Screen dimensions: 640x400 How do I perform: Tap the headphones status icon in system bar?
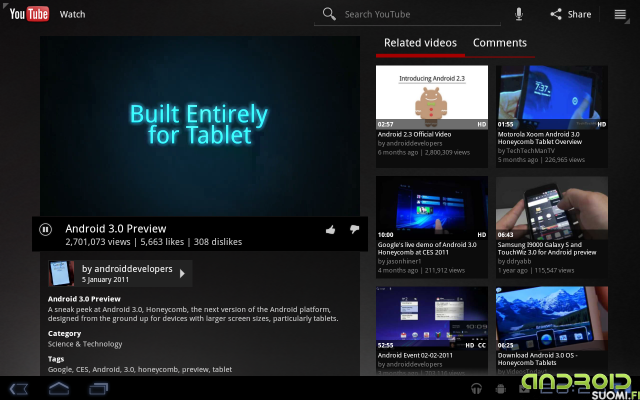pyautogui.click(x=476, y=388)
